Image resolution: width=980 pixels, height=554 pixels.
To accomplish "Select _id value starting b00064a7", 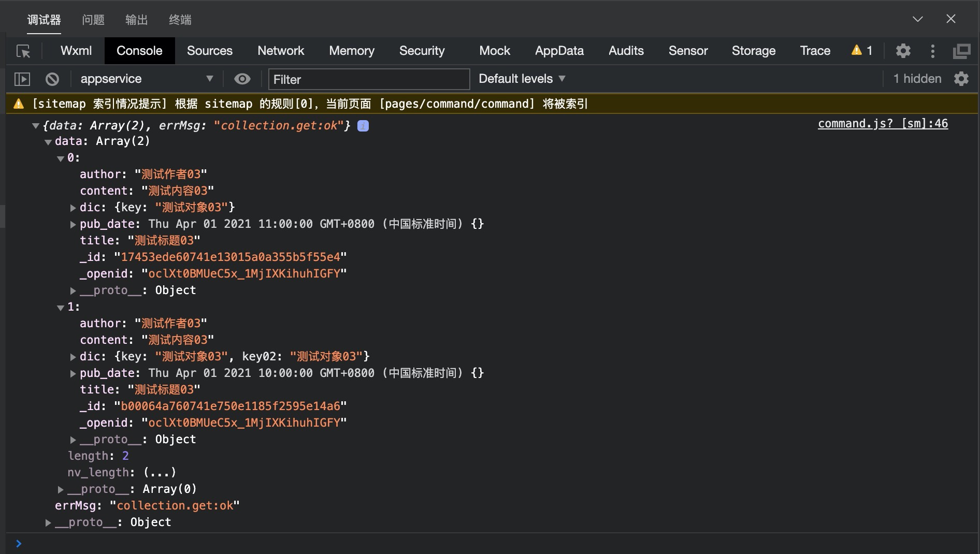I will point(230,406).
